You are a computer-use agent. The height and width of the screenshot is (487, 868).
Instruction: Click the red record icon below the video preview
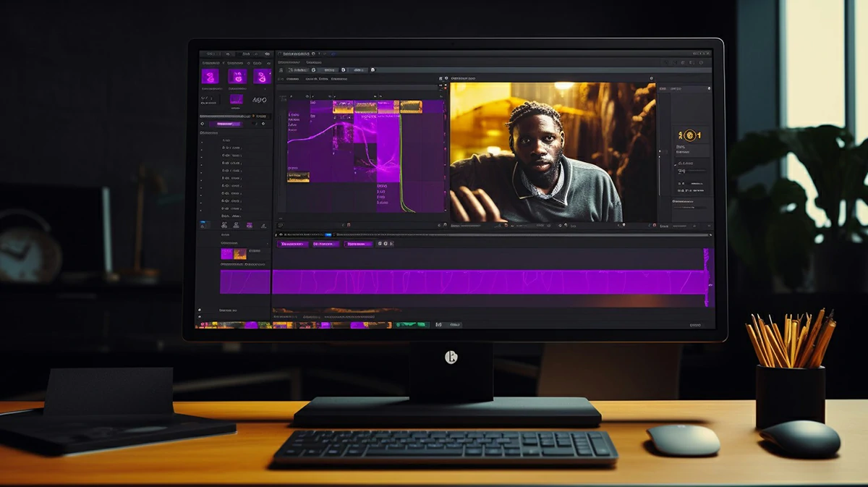click(x=654, y=226)
